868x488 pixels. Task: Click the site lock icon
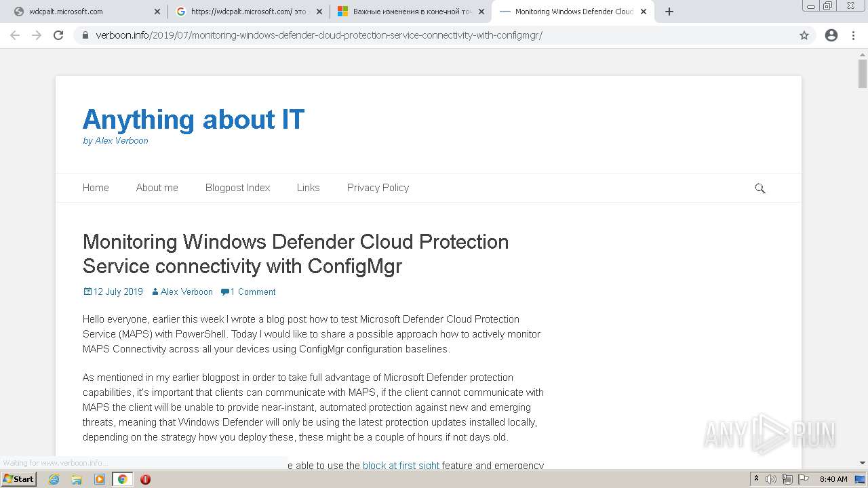85,35
